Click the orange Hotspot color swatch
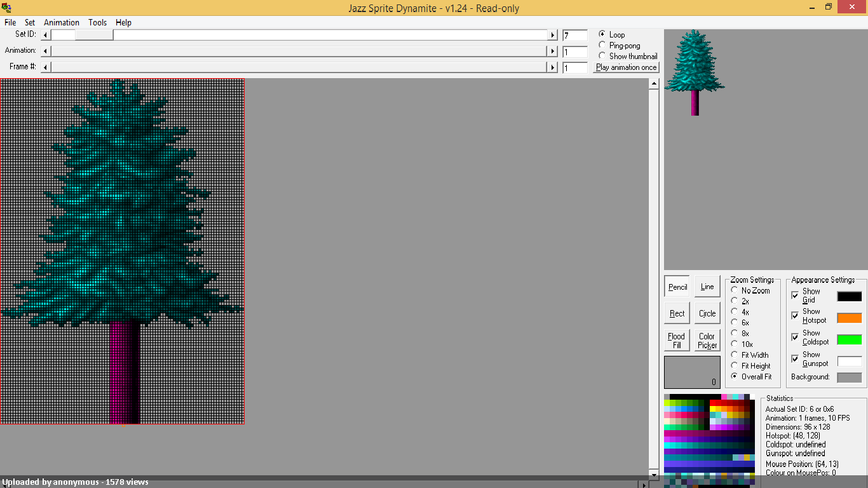Screen dimensions: 868x488 point(850,318)
